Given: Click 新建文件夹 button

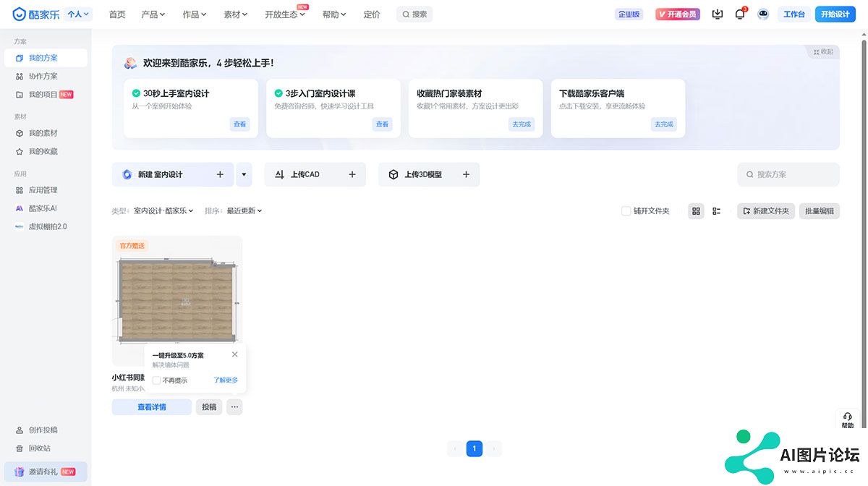Looking at the screenshot, I should pos(766,211).
